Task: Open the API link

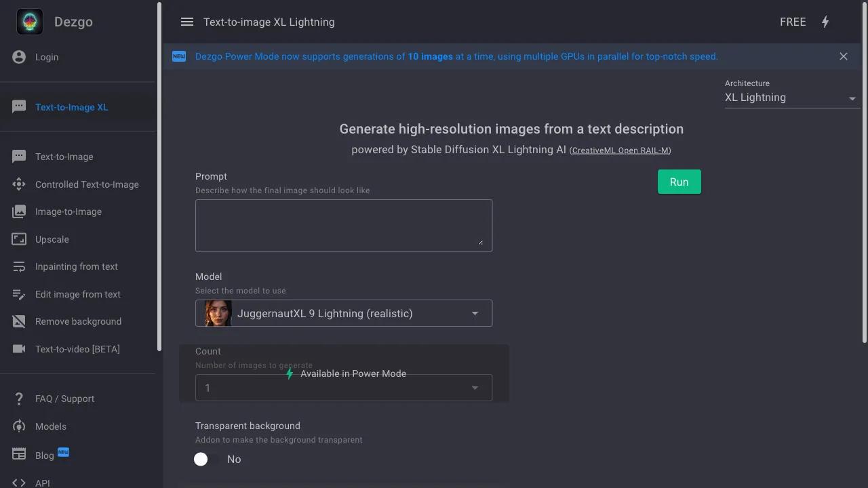Action: (x=43, y=483)
